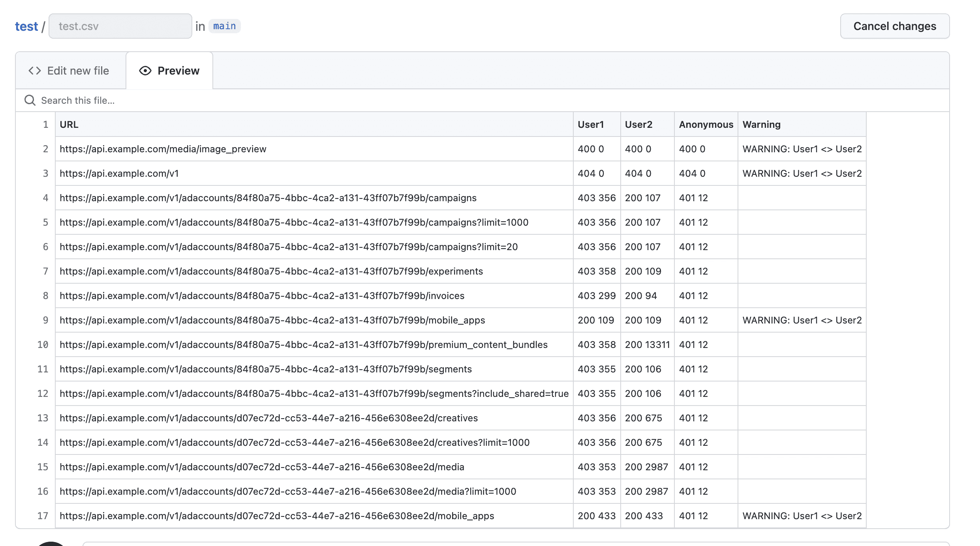Click Cancel changes button
This screenshot has height=546, width=980.
[895, 26]
